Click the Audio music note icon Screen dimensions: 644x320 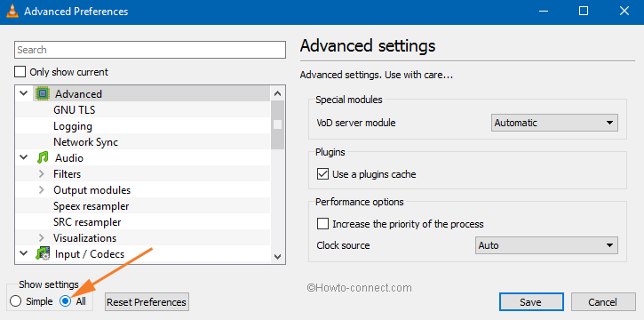[43, 157]
